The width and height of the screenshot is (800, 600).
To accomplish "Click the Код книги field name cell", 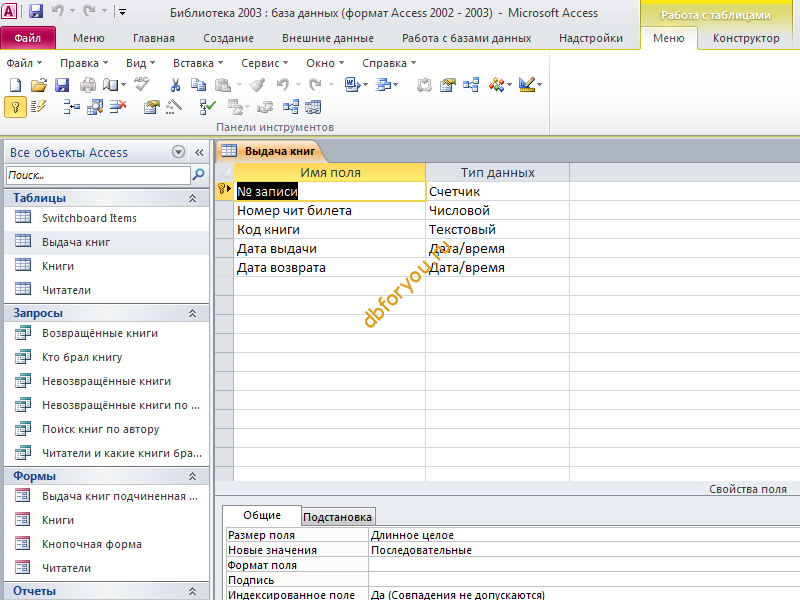I will tap(330, 230).
